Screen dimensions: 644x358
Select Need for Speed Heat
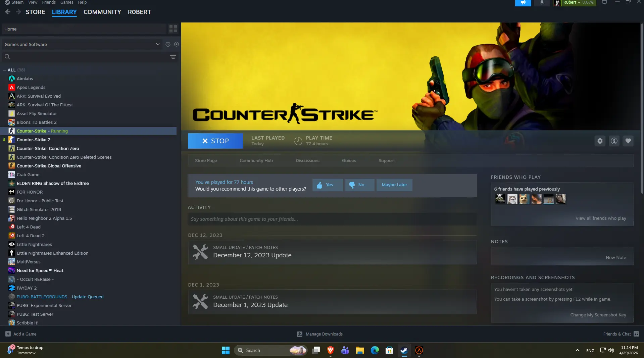point(40,271)
